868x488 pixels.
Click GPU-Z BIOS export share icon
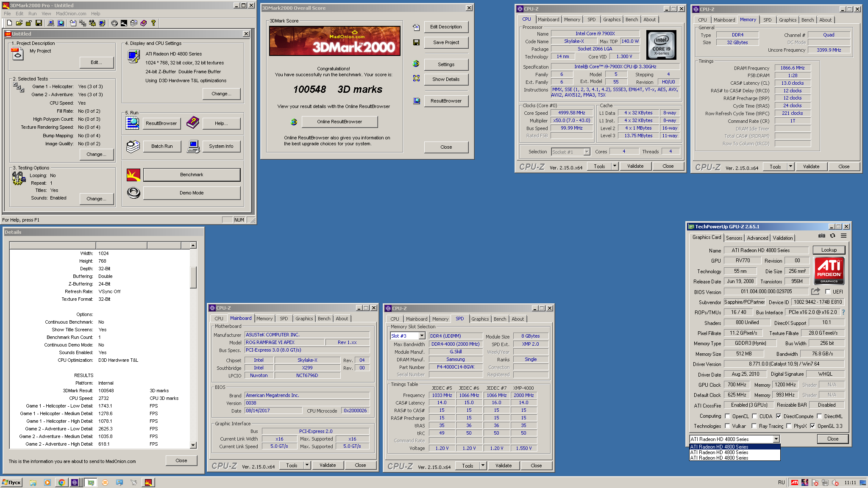(x=815, y=291)
